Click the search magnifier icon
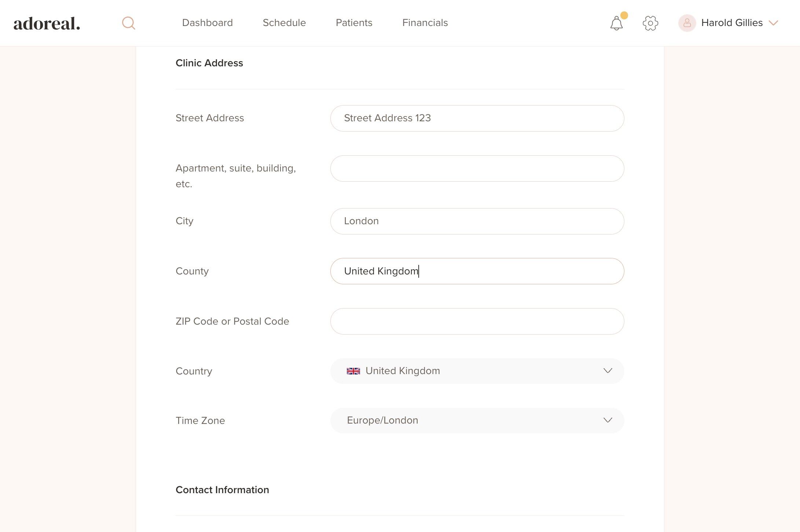 pos(128,23)
